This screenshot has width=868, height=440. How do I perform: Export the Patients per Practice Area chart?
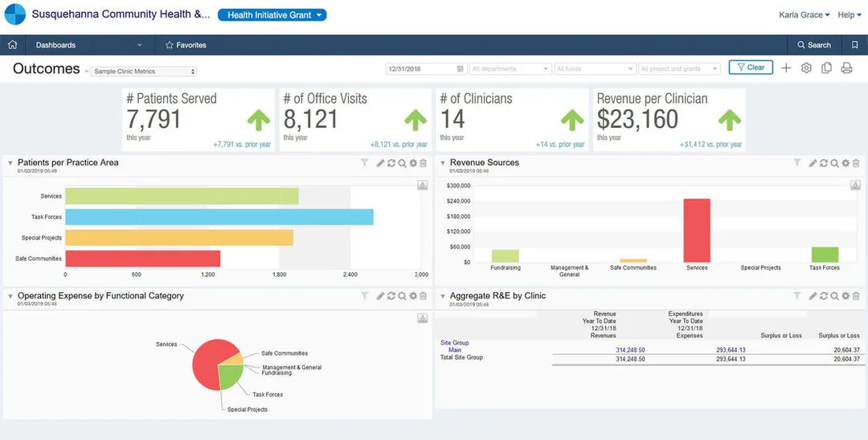click(423, 185)
